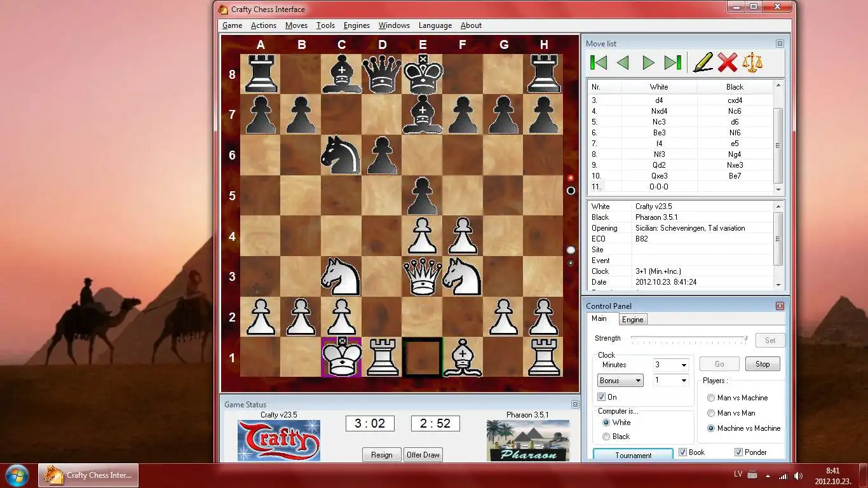Click the Crafty icon in the title bar
Screen dimensions: 868x488
[x=223, y=10]
